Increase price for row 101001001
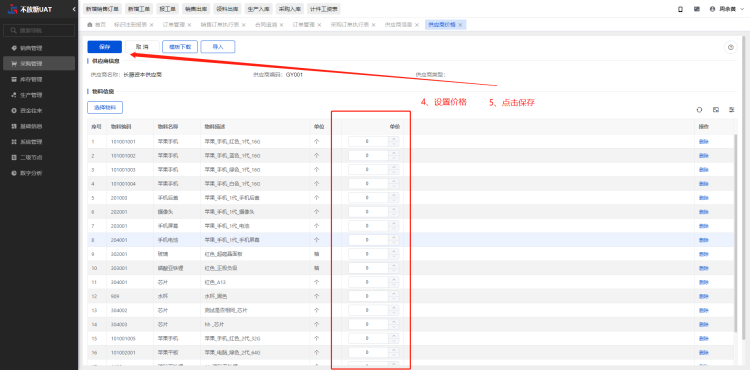 [394, 139]
